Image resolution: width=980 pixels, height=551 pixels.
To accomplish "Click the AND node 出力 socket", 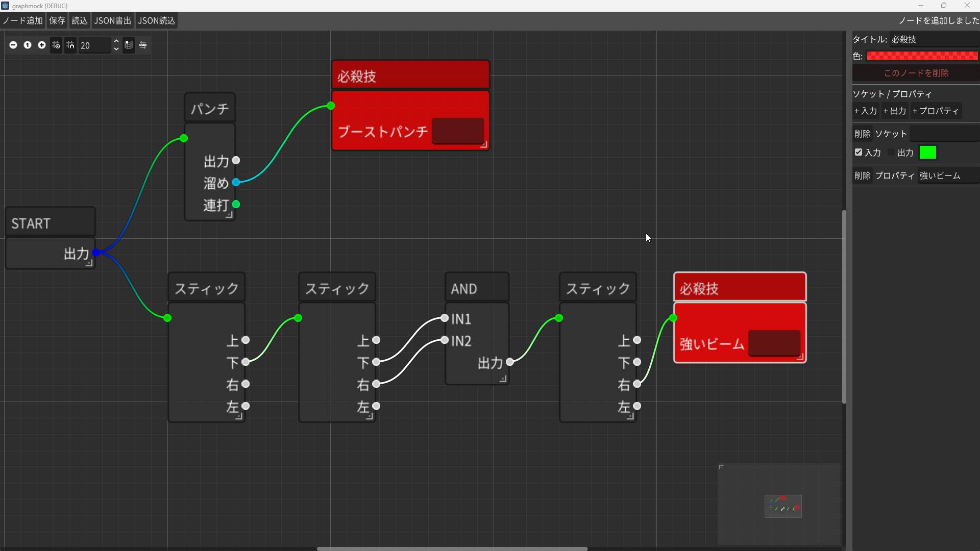I will (510, 362).
